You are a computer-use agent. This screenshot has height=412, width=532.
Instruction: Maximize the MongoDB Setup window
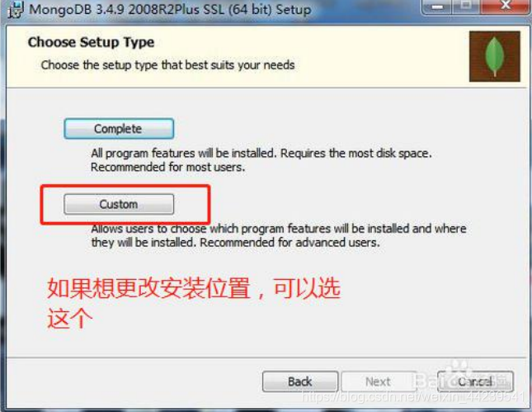[x=466, y=6]
